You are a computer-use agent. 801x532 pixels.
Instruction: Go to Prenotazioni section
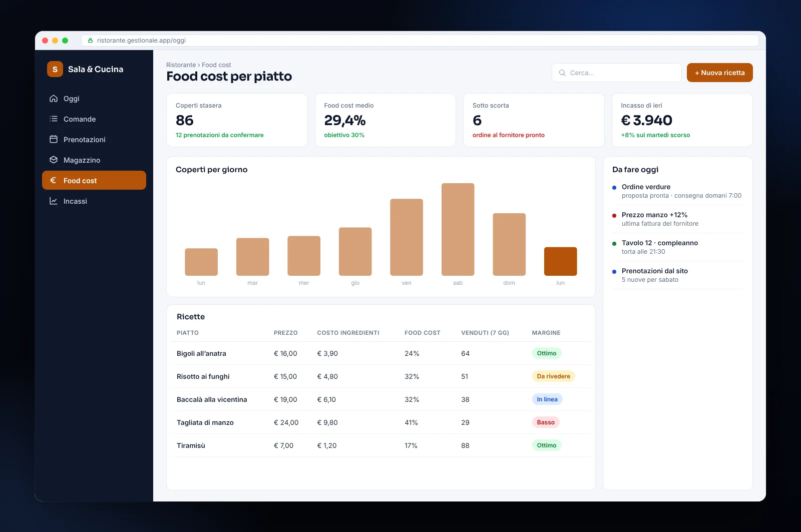pyautogui.click(x=94, y=140)
